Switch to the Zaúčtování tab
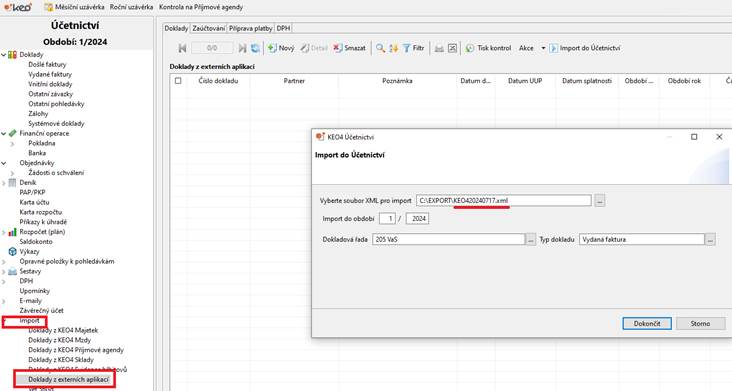 tap(209, 28)
